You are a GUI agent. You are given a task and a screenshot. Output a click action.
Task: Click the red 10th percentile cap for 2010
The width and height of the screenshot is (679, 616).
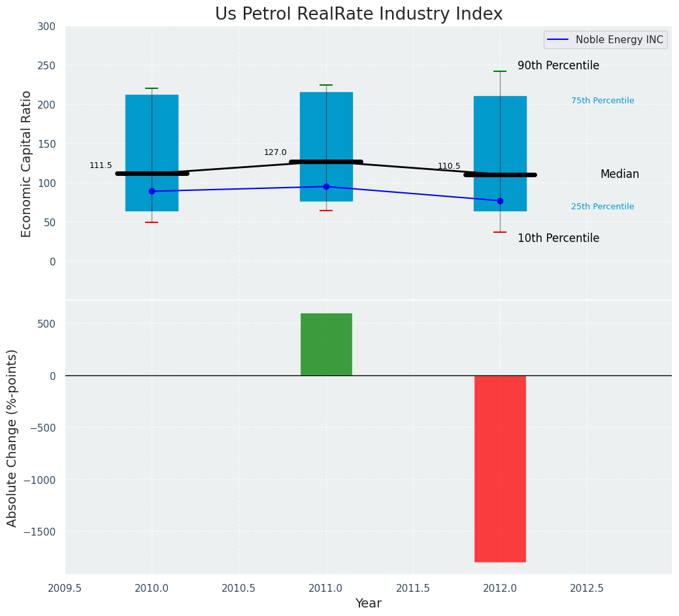click(152, 222)
